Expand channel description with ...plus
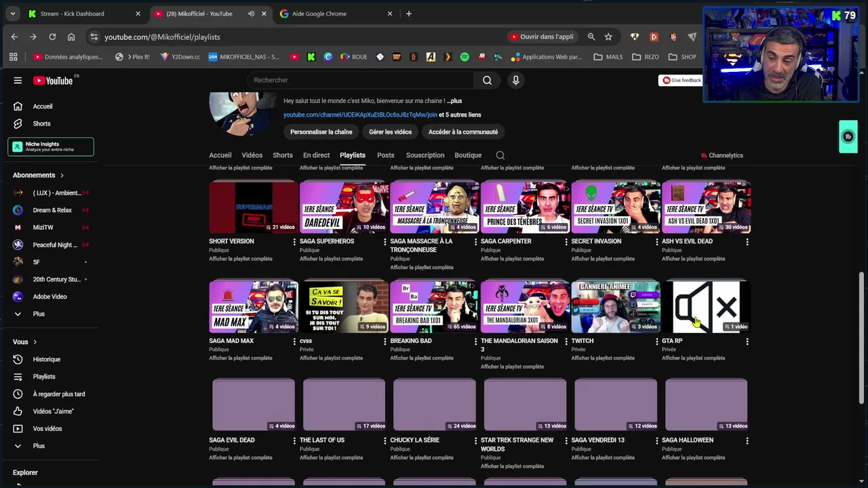Image resolution: width=868 pixels, height=488 pixels. click(x=454, y=101)
